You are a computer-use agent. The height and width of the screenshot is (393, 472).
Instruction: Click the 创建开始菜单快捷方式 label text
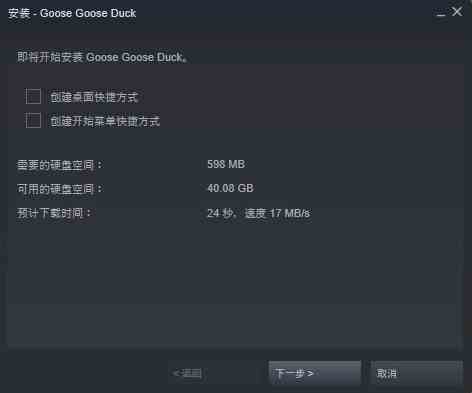click(105, 121)
